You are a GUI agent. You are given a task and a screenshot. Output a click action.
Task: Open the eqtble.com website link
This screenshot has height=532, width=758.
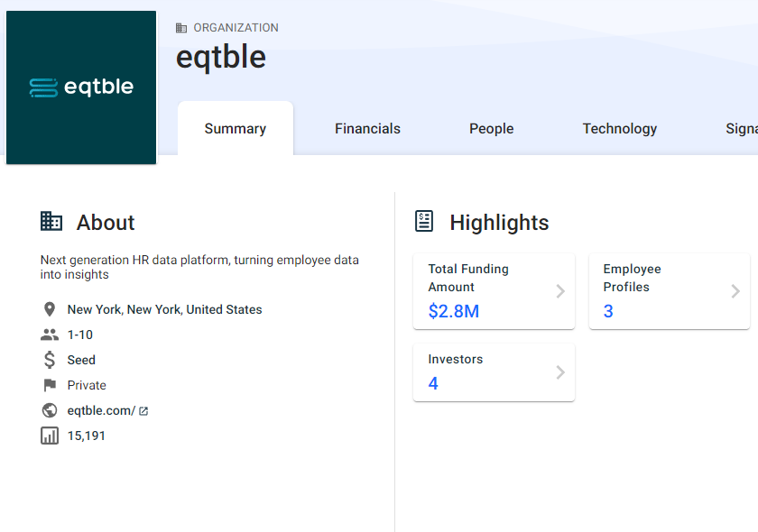pos(101,410)
